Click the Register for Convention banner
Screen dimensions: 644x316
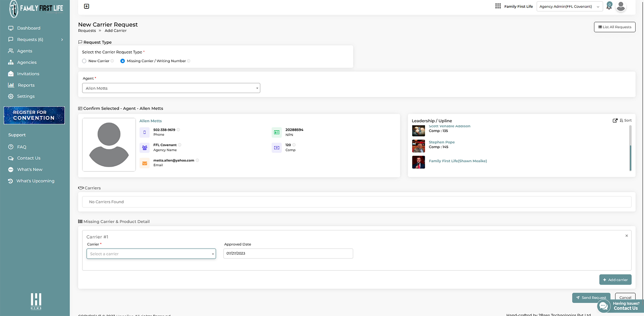tap(34, 115)
